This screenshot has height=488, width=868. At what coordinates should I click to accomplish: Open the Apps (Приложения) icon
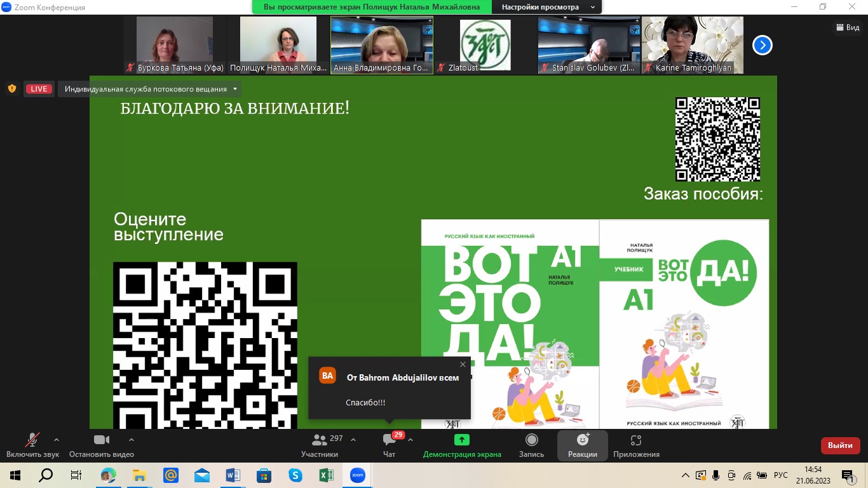pyautogui.click(x=636, y=440)
